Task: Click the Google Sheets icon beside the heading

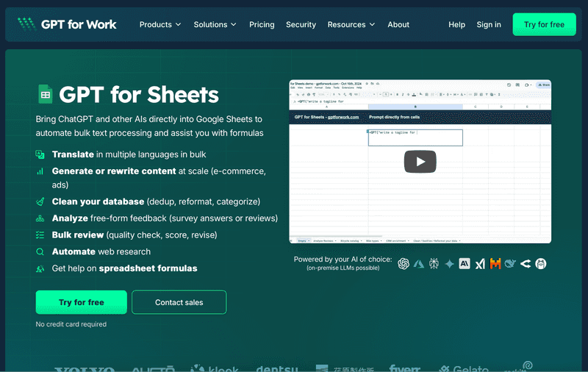Action: tap(46, 94)
